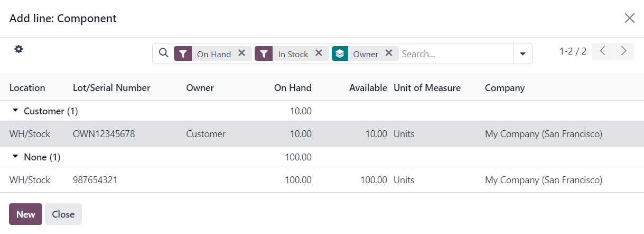The height and width of the screenshot is (234, 644).
Task: Remove the Owner grouping facet
Action: click(x=388, y=53)
